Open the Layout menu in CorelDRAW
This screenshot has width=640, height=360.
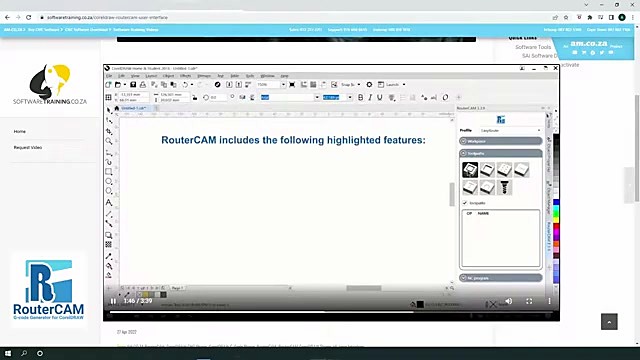tap(151, 76)
